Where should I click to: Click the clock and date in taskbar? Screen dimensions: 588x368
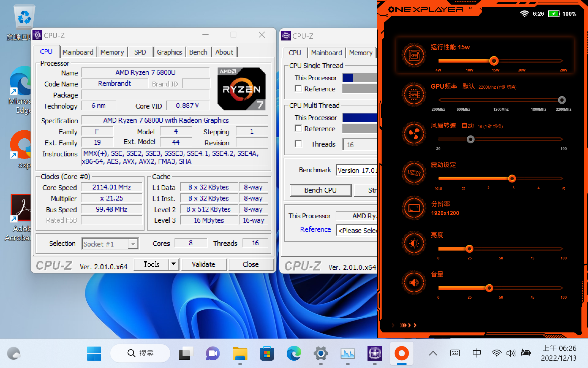click(559, 353)
